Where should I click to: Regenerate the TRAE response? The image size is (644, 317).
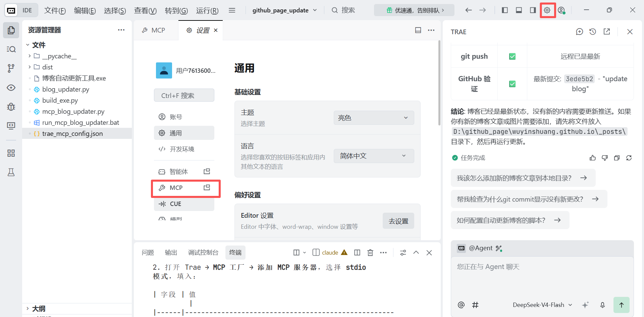click(629, 158)
